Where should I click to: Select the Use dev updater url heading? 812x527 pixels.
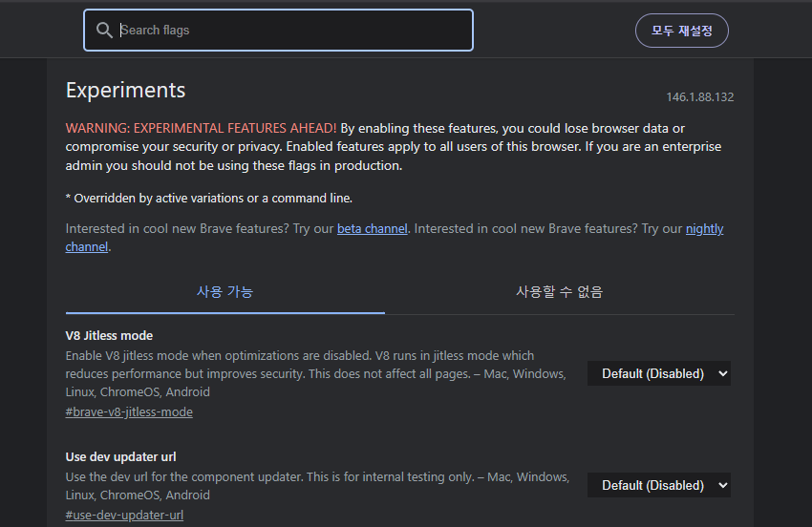pyautogui.click(x=120, y=456)
